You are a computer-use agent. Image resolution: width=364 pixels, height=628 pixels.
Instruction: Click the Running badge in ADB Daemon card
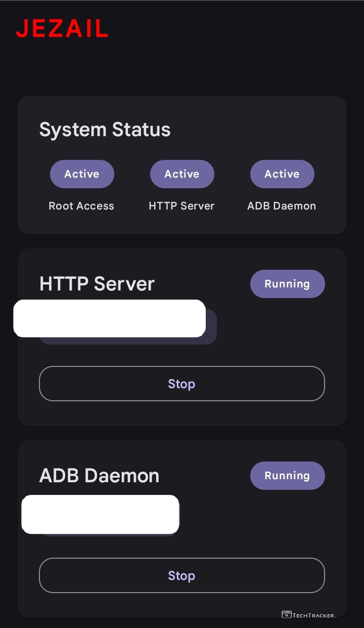click(287, 476)
